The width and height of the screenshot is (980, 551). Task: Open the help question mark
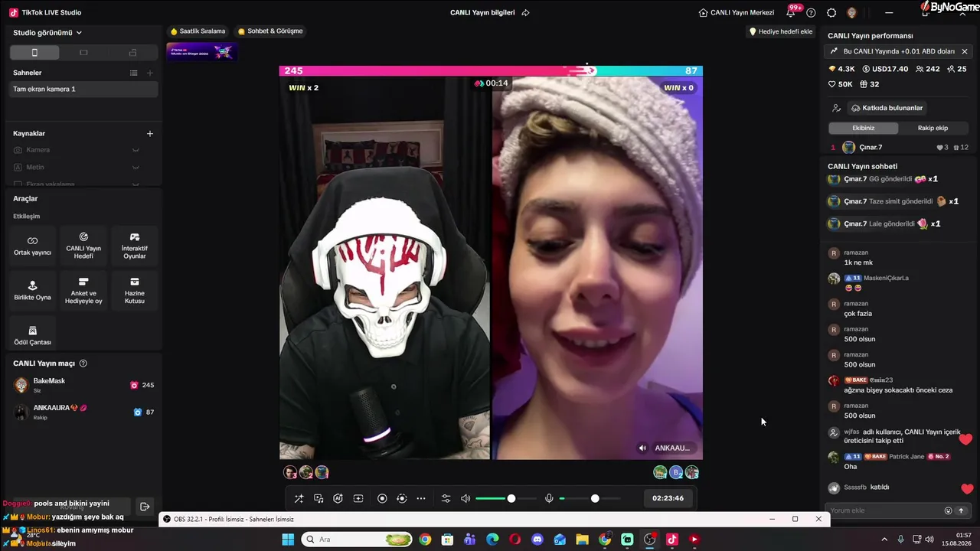(811, 12)
